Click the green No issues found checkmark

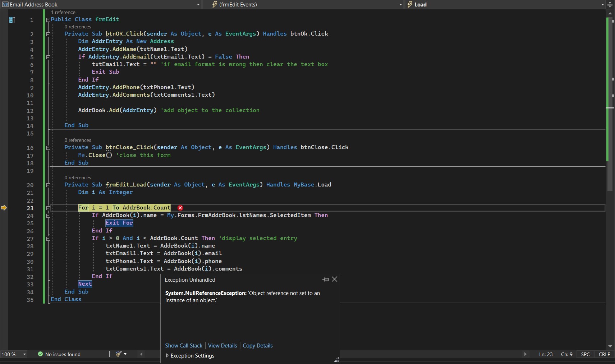click(x=40, y=354)
